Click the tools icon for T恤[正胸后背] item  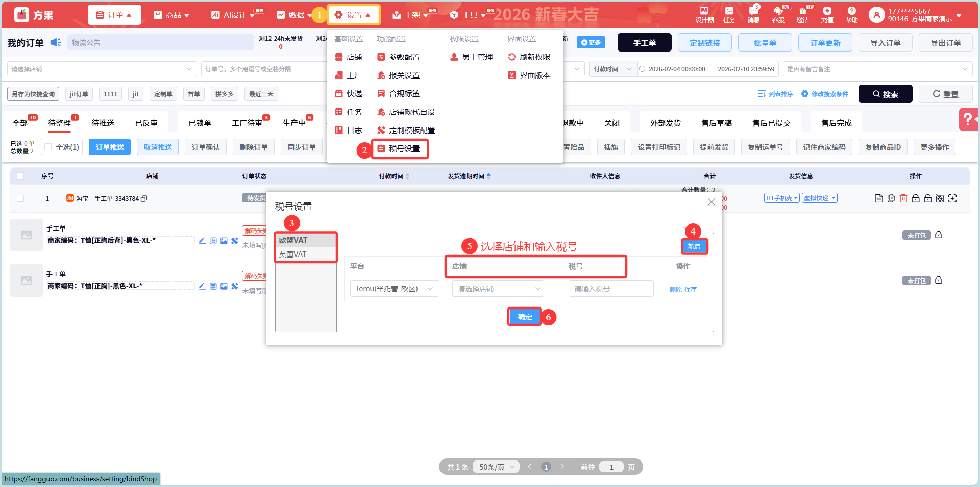coord(235,241)
